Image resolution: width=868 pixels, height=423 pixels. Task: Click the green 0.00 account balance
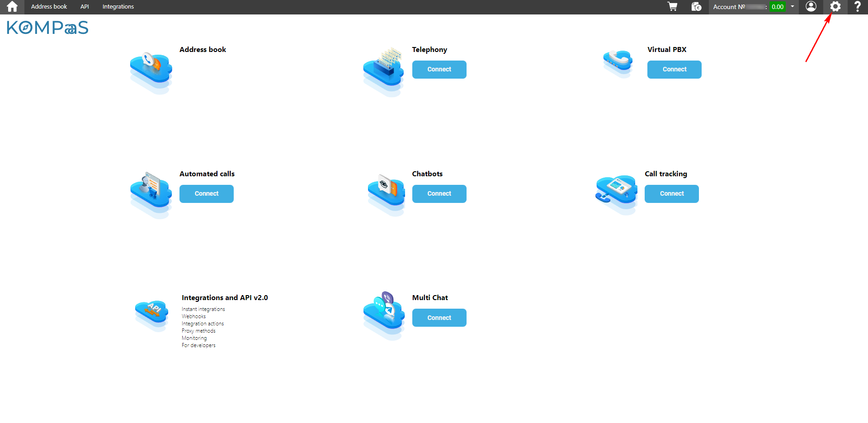(778, 7)
